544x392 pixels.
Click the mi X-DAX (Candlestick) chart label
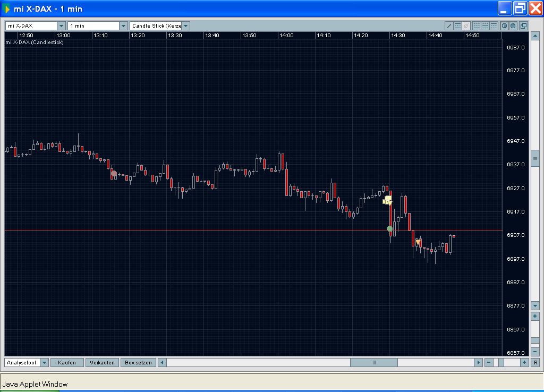click(35, 42)
